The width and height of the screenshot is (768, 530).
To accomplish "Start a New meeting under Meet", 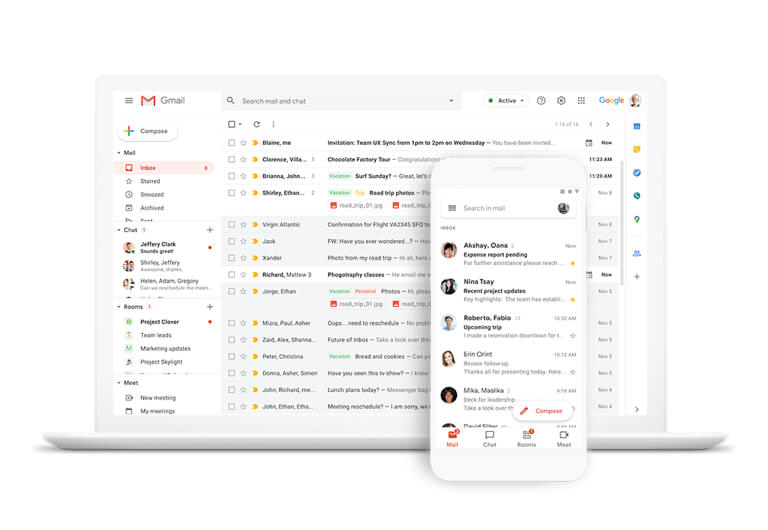I will pyautogui.click(x=157, y=398).
